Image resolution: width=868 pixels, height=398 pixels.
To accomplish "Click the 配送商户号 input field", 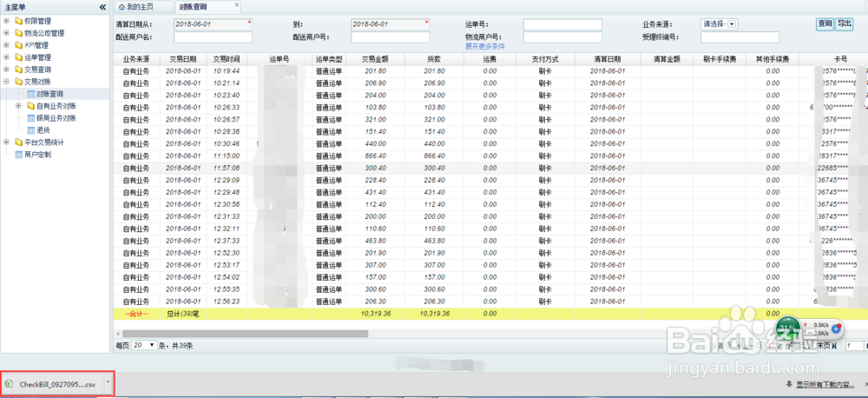I will coord(391,37).
